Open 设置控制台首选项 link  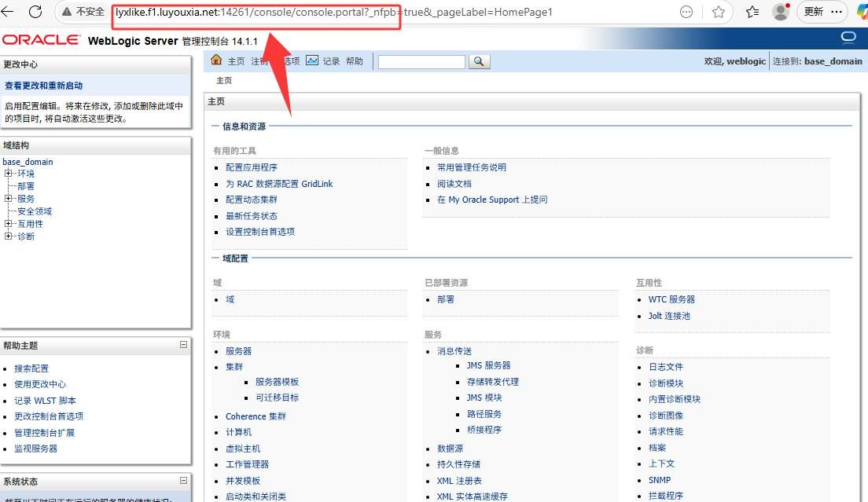(x=260, y=232)
